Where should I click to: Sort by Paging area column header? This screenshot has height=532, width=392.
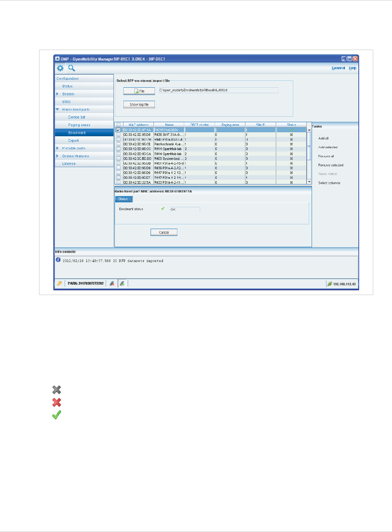click(230, 125)
